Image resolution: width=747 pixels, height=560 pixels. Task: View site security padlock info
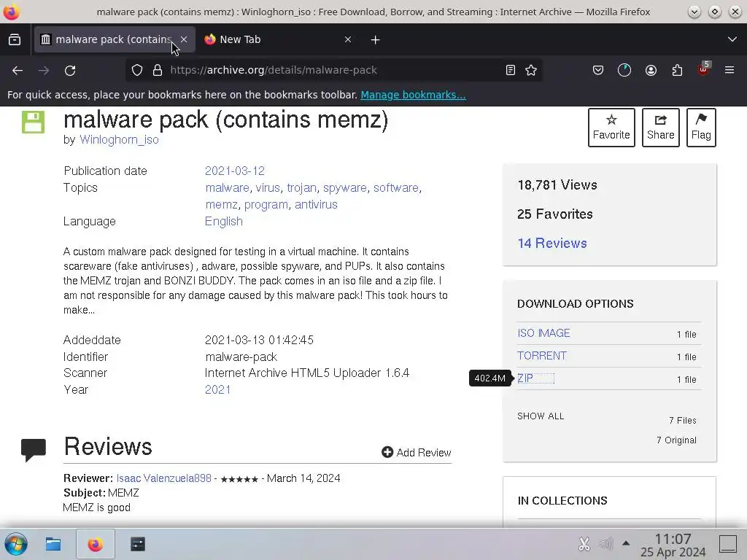pyautogui.click(x=158, y=71)
